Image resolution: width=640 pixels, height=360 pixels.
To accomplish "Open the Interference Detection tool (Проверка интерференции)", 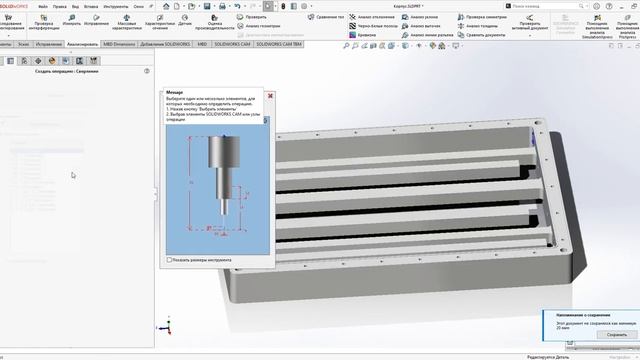I will (x=44, y=22).
